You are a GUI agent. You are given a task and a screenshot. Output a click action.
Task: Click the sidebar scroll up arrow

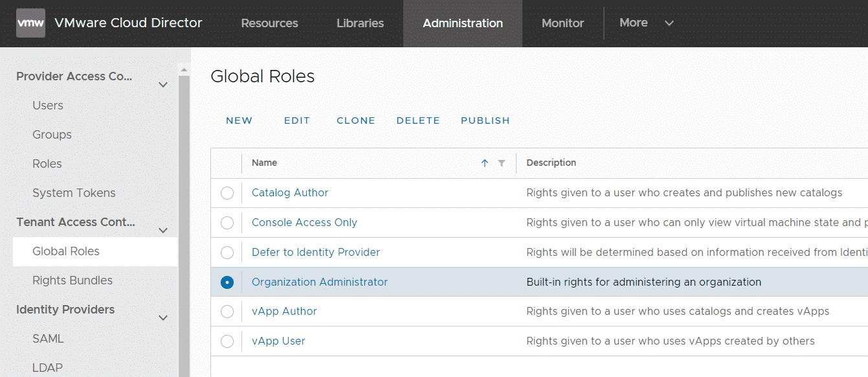pyautogui.click(x=184, y=69)
